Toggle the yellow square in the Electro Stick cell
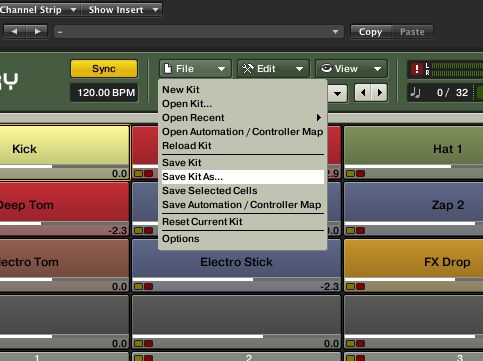This screenshot has height=361, width=483. pyautogui.click(x=138, y=286)
